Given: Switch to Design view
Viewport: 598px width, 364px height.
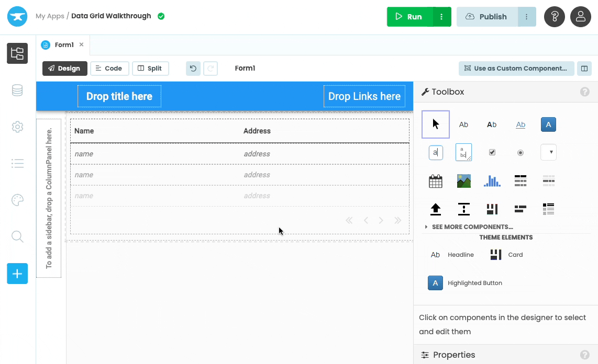Looking at the screenshot, I should [65, 69].
